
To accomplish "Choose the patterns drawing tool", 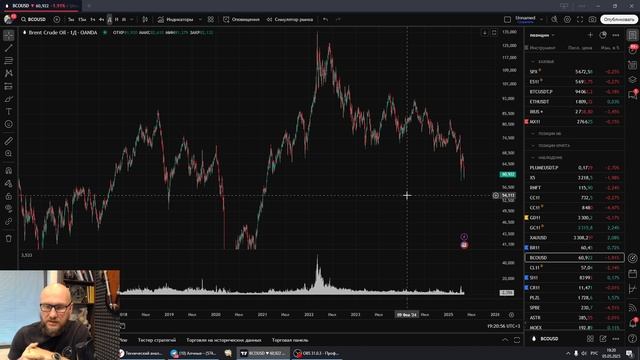I will [x=9, y=73].
